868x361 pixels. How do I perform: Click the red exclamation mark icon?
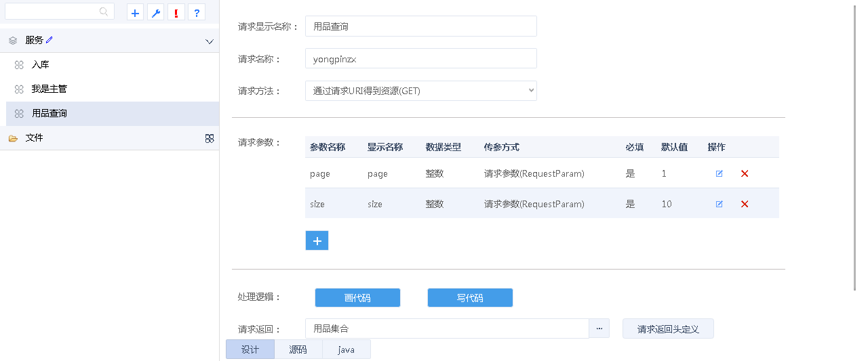(176, 13)
